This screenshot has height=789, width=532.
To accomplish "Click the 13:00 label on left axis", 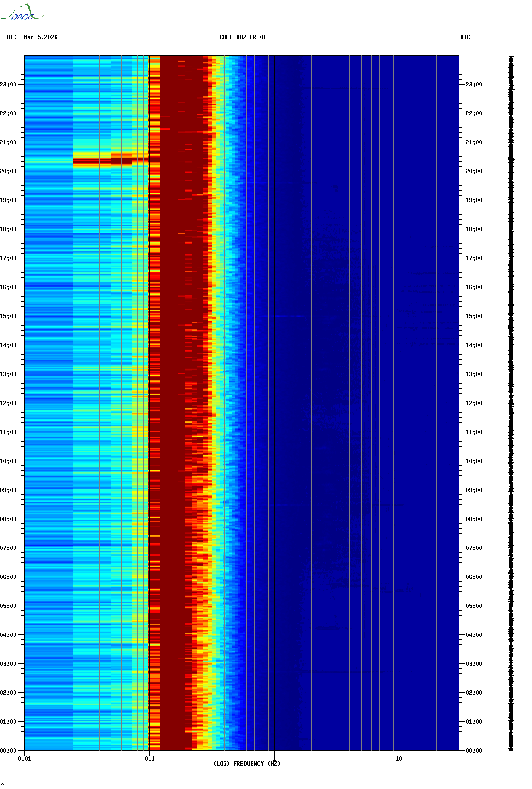I will (8, 374).
